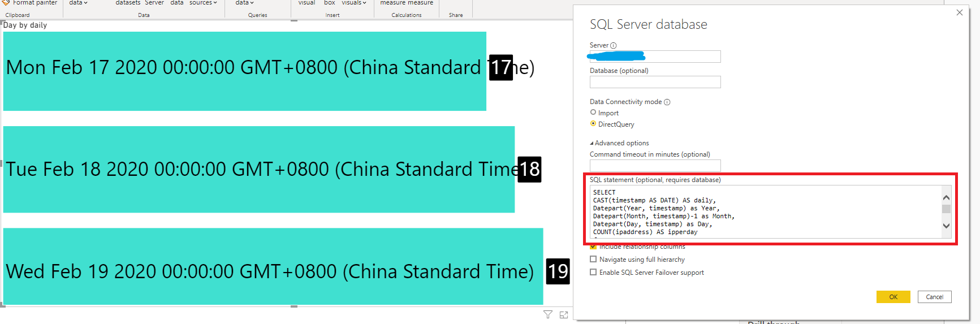Open the Recent sources dropdown in ribbon
Screen dimensions: 980x324
[x=203, y=3]
